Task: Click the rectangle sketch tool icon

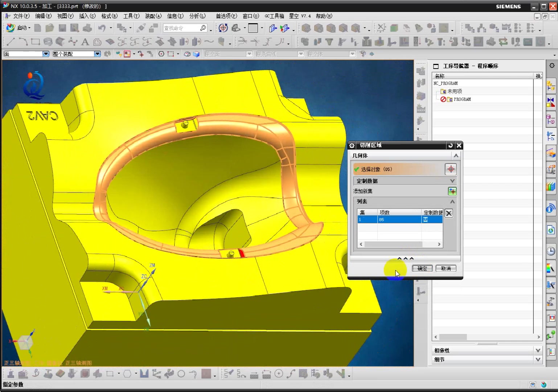Action: [x=36, y=42]
